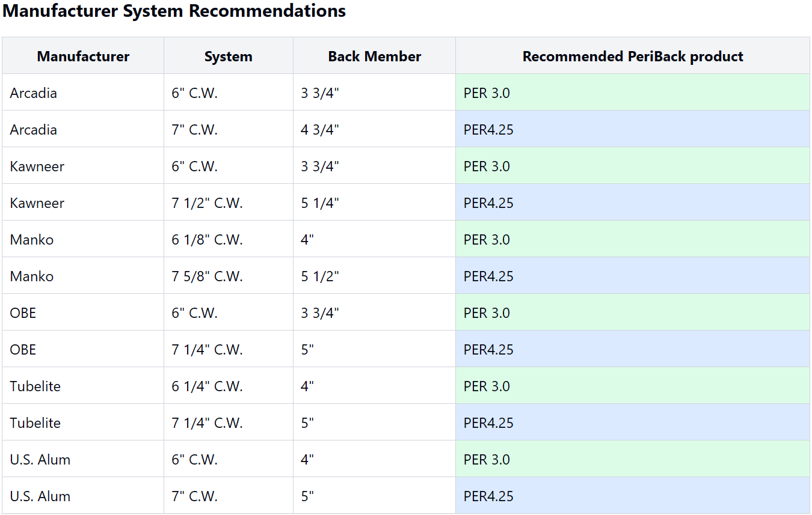This screenshot has height=515, width=812.
Task: Click Arcadia in the 6" C.W. row
Action: pyautogui.click(x=33, y=93)
